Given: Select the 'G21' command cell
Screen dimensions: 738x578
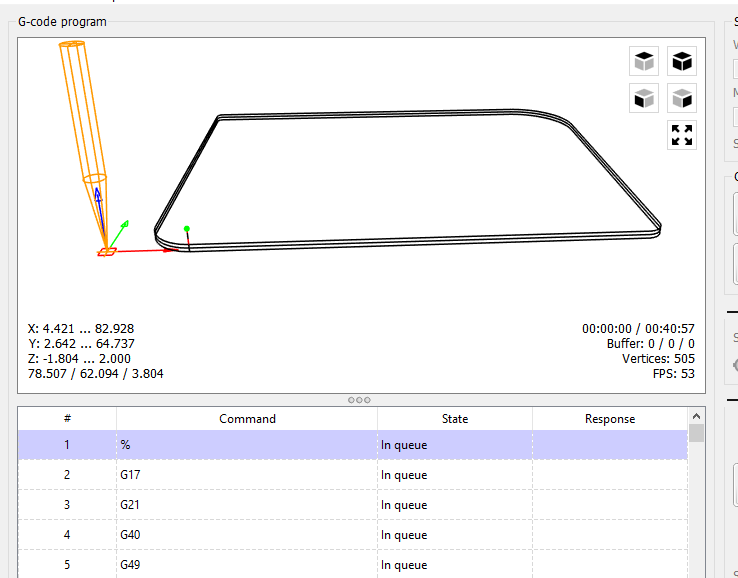Looking at the screenshot, I should coord(247,505).
